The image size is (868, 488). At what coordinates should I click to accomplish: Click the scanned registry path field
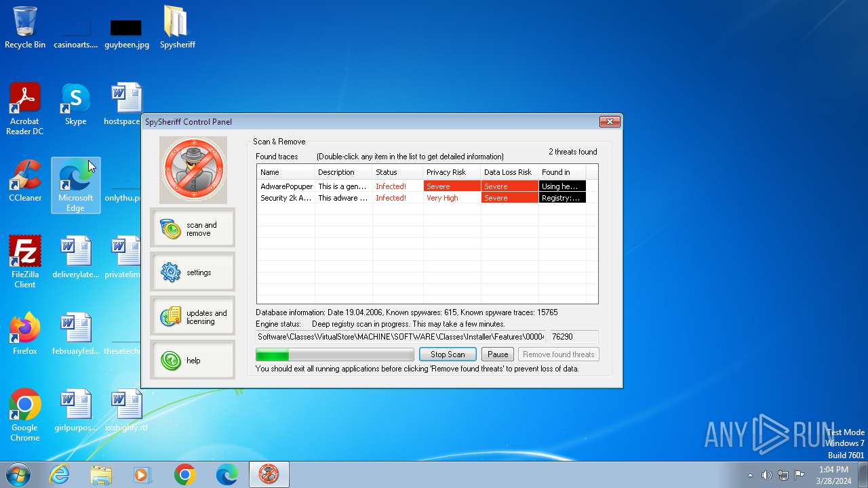point(401,337)
